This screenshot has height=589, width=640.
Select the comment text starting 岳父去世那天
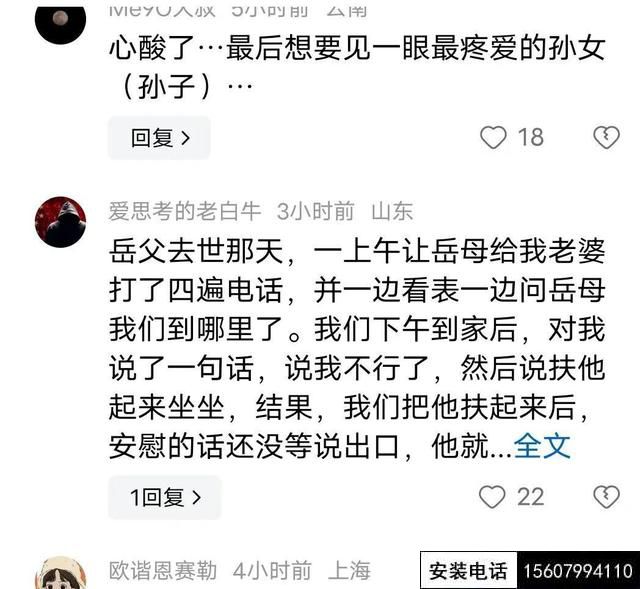pos(356,348)
